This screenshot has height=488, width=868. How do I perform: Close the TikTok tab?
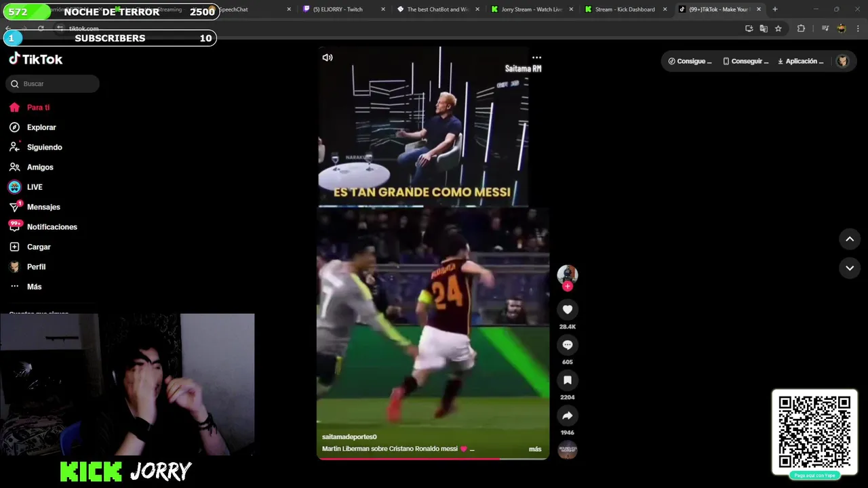tap(759, 9)
